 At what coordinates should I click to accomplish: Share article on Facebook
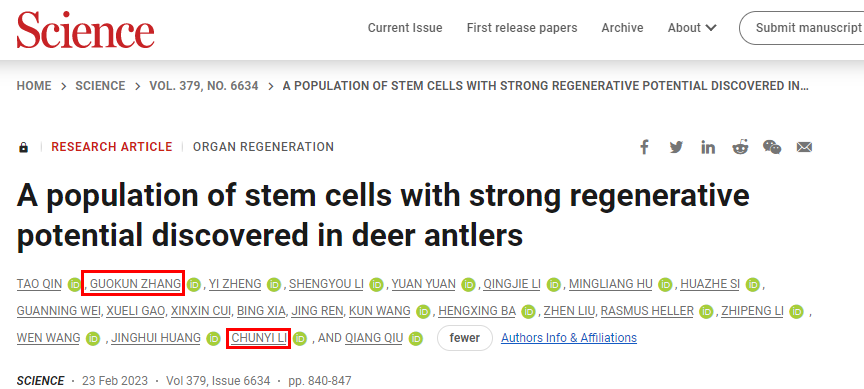644,147
